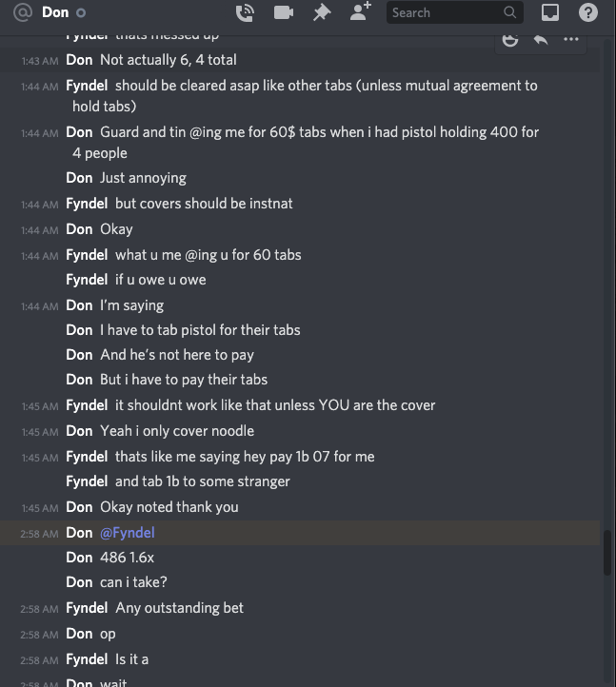Viewport: 616px width, 687px height.
Task: Open Discord help
Action: pos(588,12)
